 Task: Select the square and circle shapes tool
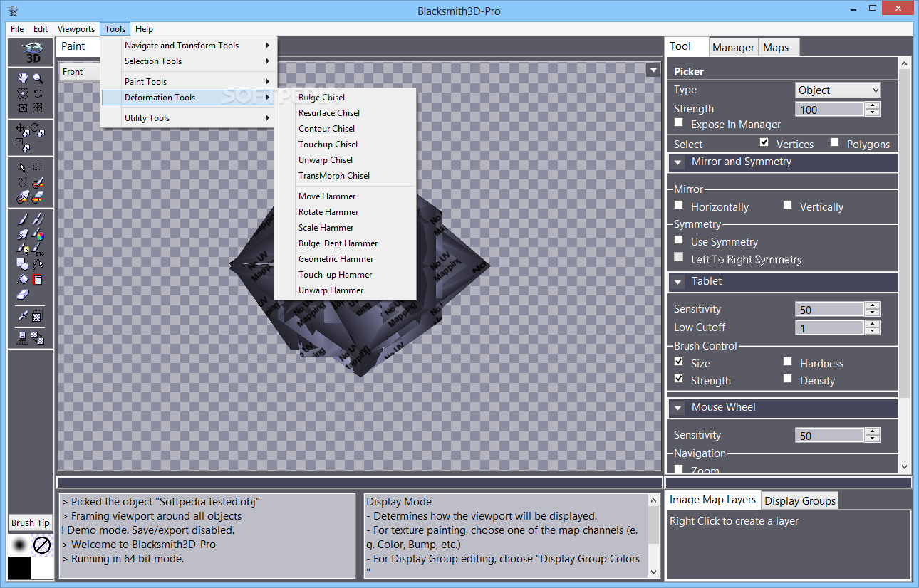click(23, 263)
